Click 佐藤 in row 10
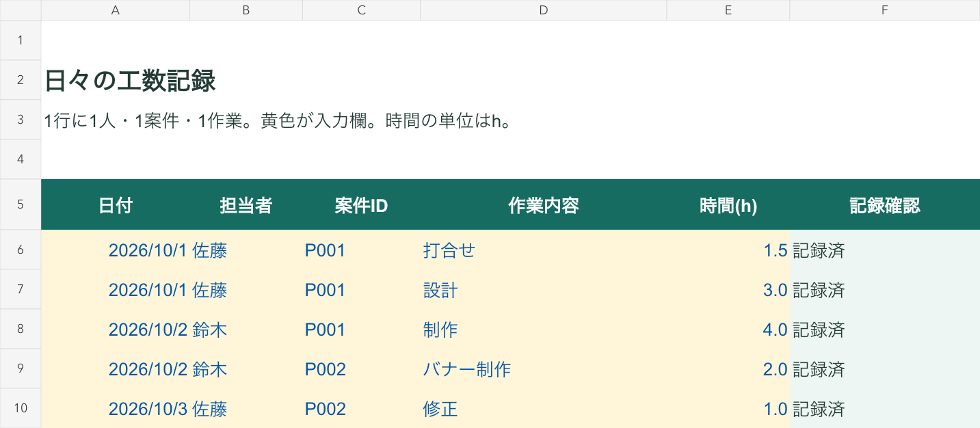The image size is (980, 428). [x=246, y=408]
